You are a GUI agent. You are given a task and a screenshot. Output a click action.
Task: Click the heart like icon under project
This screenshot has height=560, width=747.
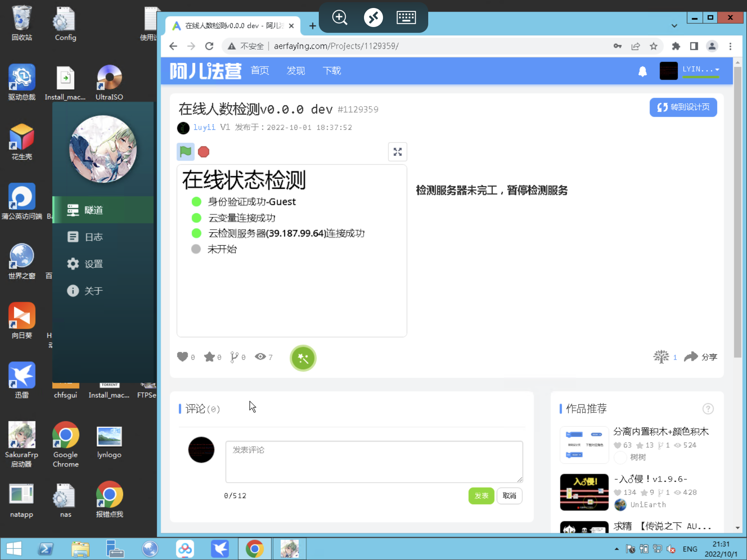point(182,357)
